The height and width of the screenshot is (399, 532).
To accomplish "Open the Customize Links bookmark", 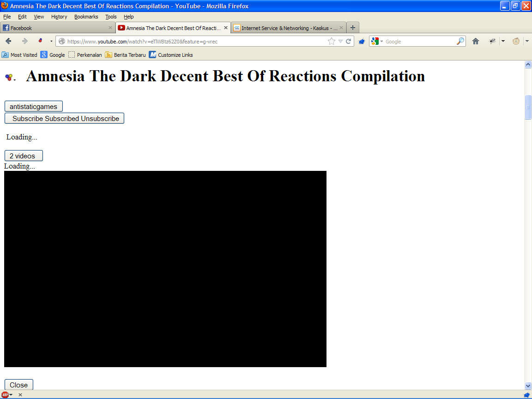I will (x=171, y=54).
